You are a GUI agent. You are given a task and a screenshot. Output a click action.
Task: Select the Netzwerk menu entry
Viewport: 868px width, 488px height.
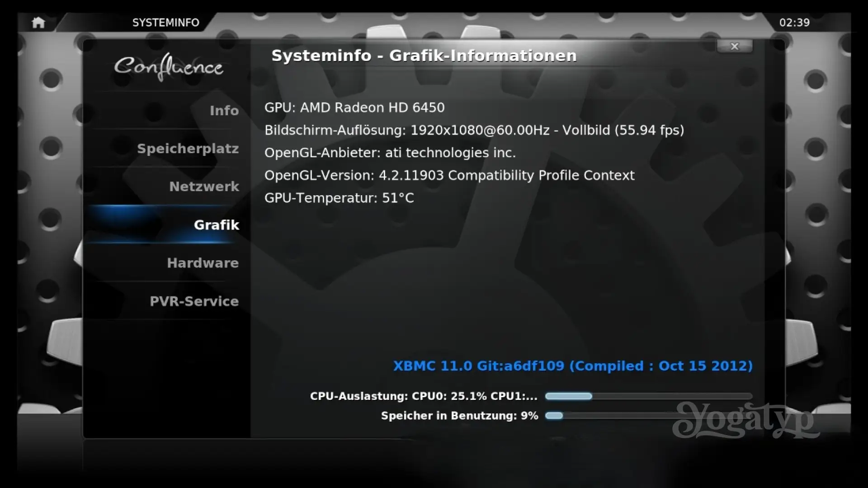(204, 187)
